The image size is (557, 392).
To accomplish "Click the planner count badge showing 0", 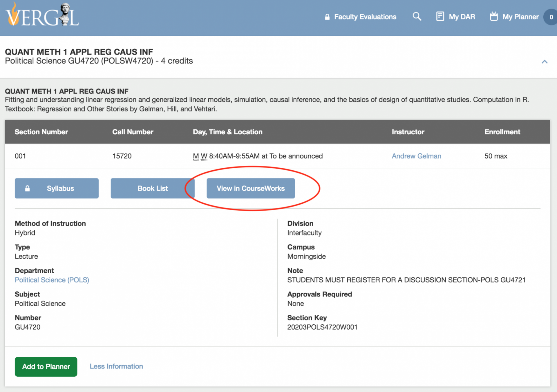I will click(x=551, y=17).
